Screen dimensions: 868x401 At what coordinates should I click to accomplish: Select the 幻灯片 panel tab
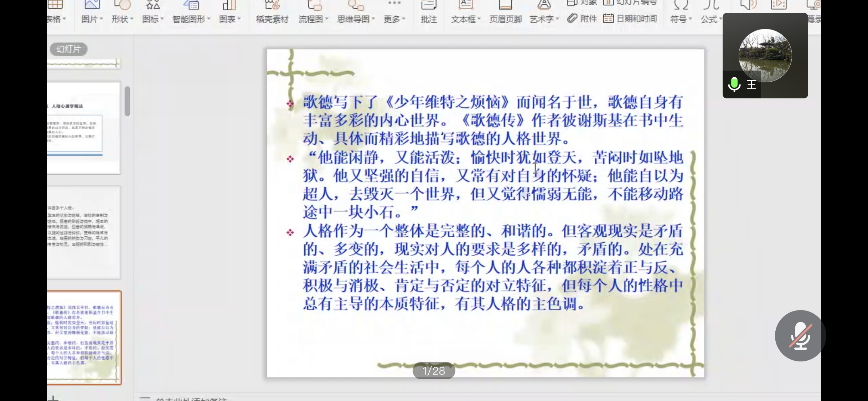coord(68,49)
